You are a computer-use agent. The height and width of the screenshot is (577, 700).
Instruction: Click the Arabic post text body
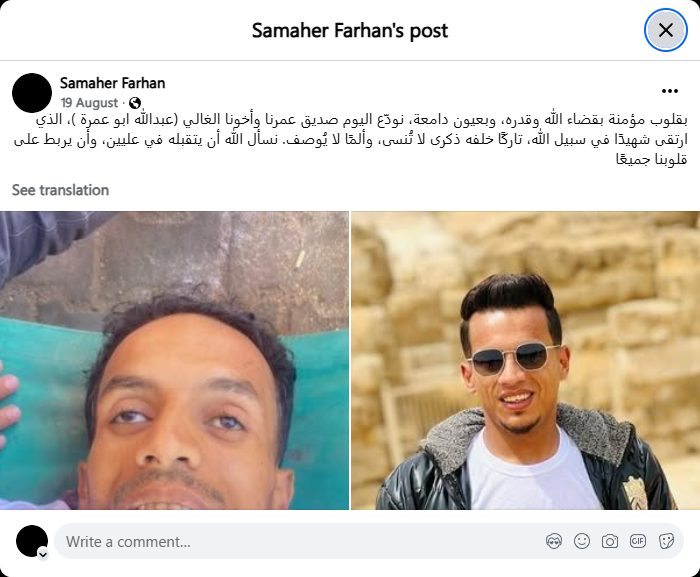coord(350,139)
